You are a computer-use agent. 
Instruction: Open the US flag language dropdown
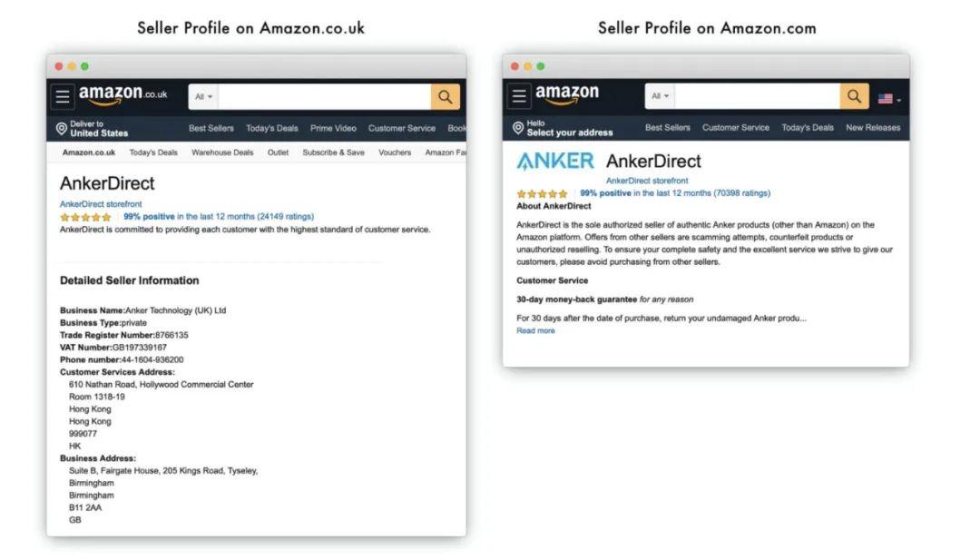coord(888,98)
